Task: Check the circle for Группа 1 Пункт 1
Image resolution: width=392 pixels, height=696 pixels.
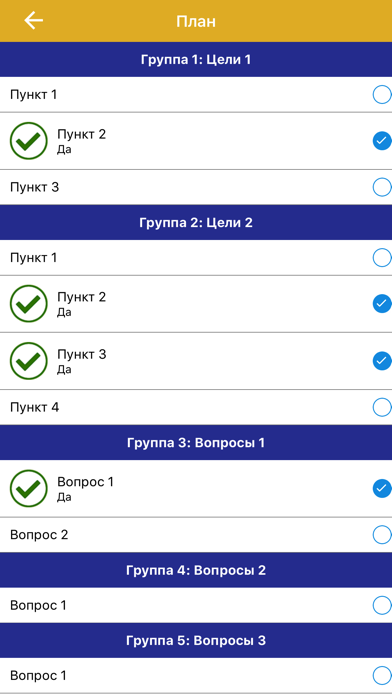Action: 382,95
